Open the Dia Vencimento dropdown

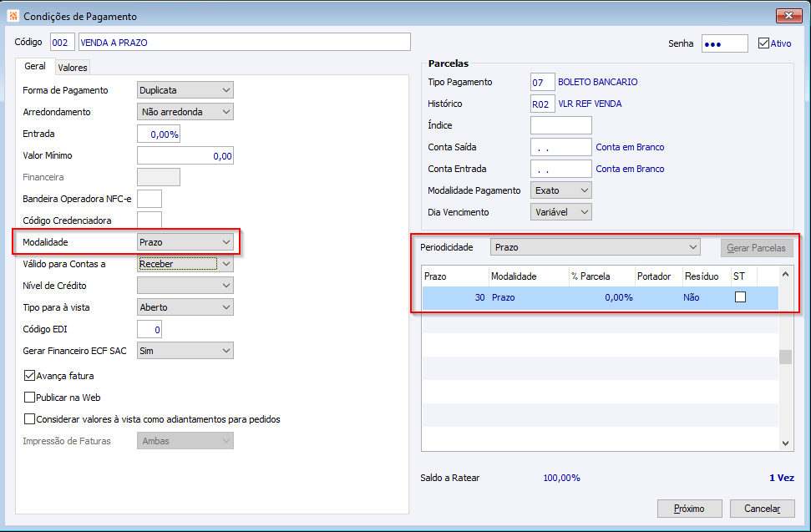[x=560, y=212]
